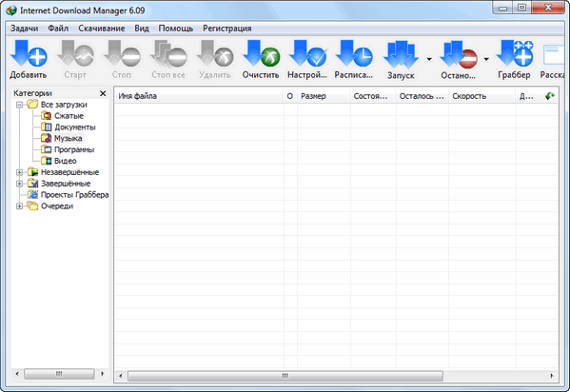This screenshot has height=392, width=570.
Task: Open Настройки via the toolbar icon
Action: [307, 54]
